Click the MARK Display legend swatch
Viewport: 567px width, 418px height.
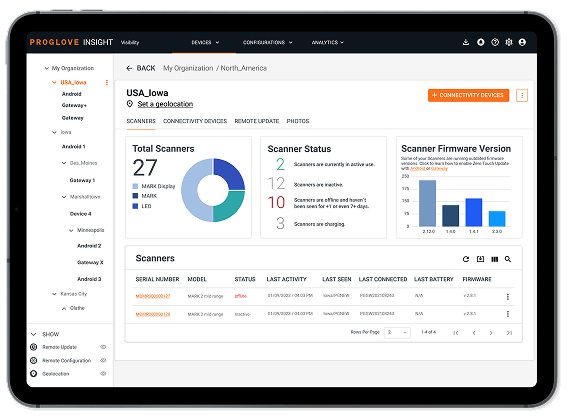coord(135,186)
